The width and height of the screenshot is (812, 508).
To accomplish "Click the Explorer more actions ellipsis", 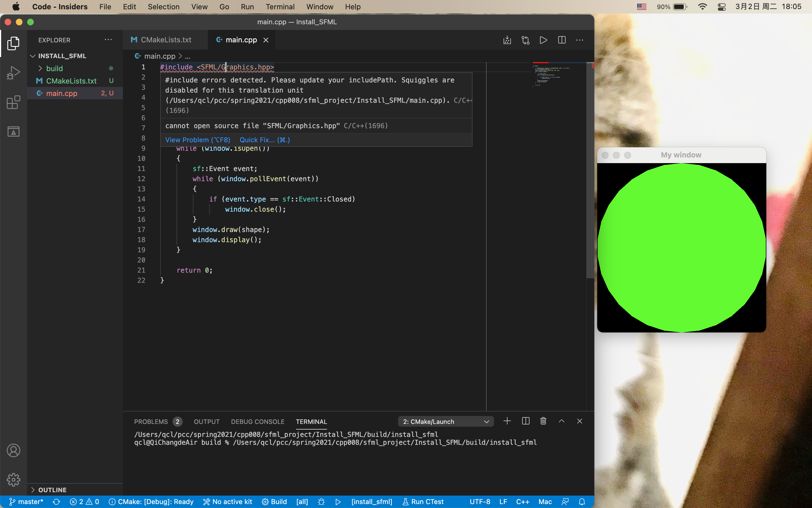I will click(108, 40).
